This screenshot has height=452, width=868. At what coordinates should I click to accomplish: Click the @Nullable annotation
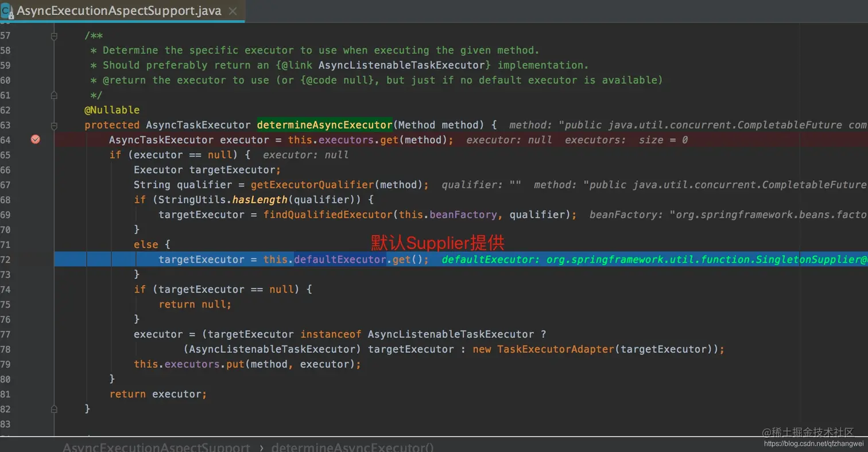tap(112, 110)
